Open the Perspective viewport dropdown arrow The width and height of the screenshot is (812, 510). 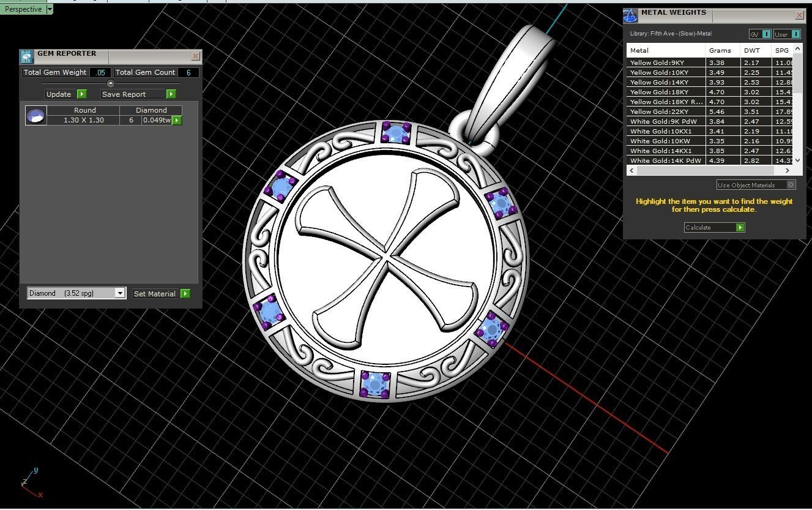pyautogui.click(x=50, y=9)
